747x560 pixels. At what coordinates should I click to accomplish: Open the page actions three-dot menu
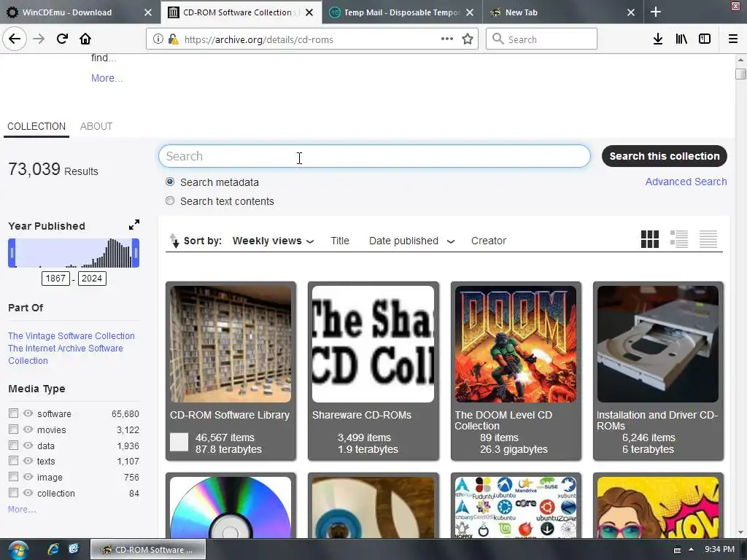coord(447,39)
